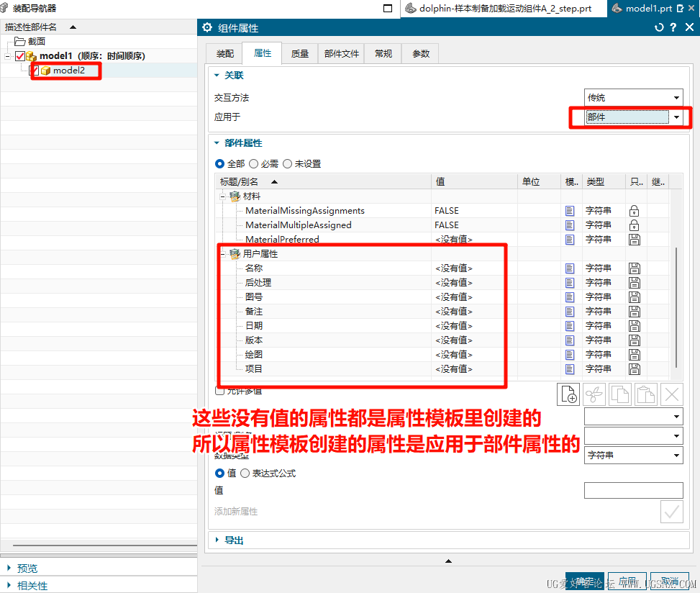Screen dimensions: 700x593
Task: Switch to the 装配 tab
Action: (x=224, y=53)
